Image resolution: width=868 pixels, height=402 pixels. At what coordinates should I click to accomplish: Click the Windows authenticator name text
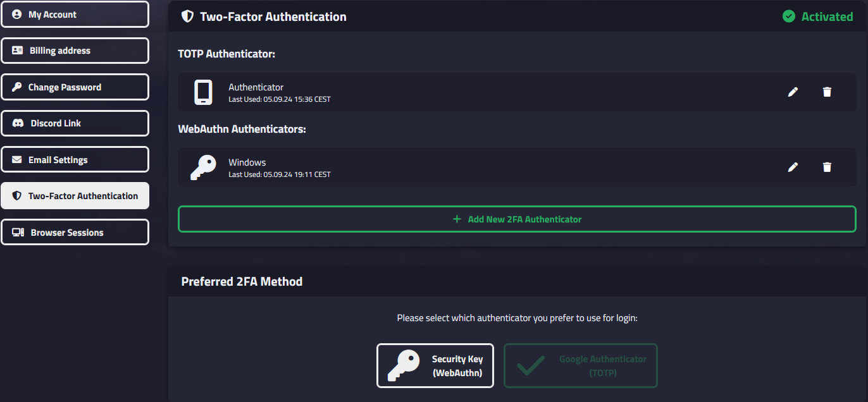247,162
